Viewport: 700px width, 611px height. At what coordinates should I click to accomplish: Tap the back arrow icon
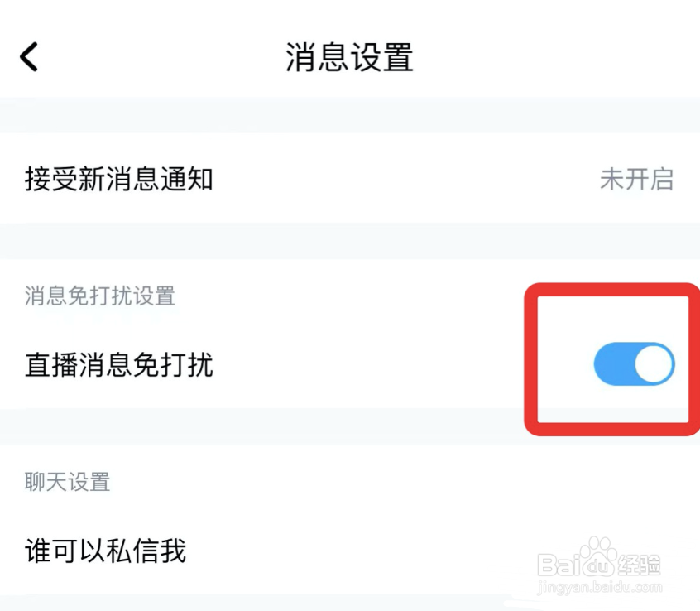30,57
